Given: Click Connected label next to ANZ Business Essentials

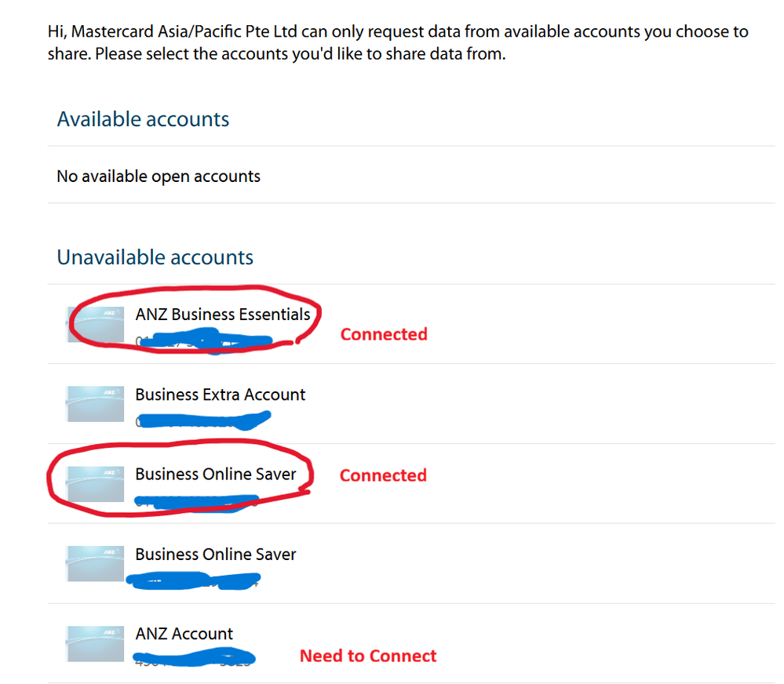Looking at the screenshot, I should [384, 333].
